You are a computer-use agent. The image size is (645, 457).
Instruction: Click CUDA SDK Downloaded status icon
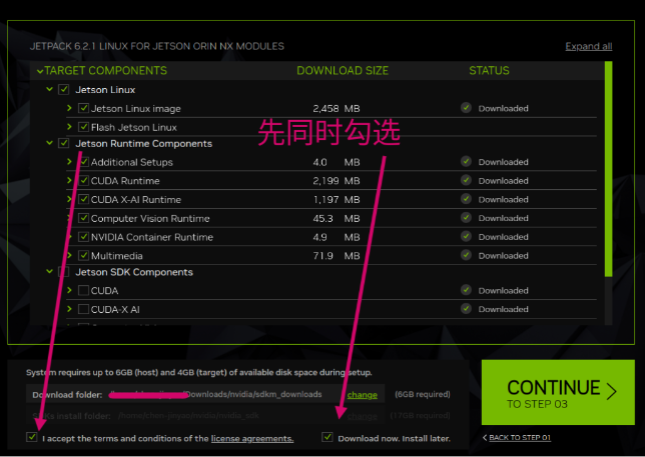coord(466,290)
